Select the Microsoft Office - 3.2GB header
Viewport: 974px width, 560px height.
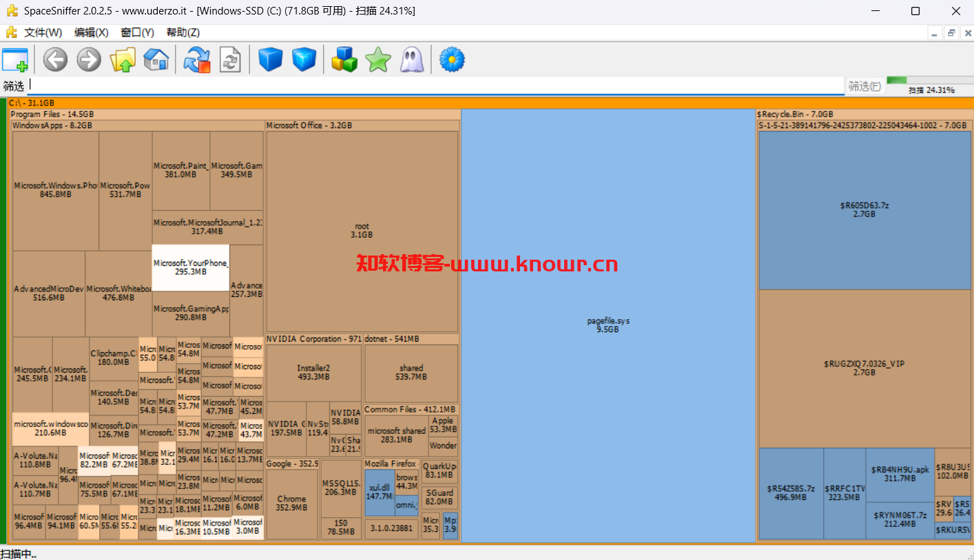click(362, 125)
